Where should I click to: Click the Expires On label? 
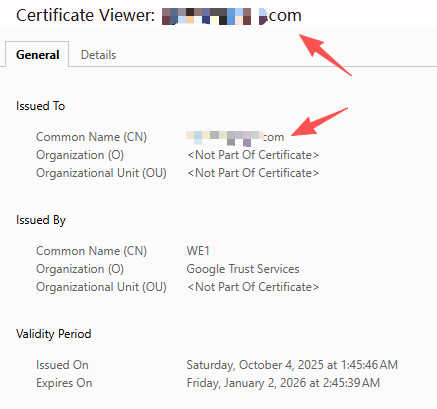click(x=64, y=383)
